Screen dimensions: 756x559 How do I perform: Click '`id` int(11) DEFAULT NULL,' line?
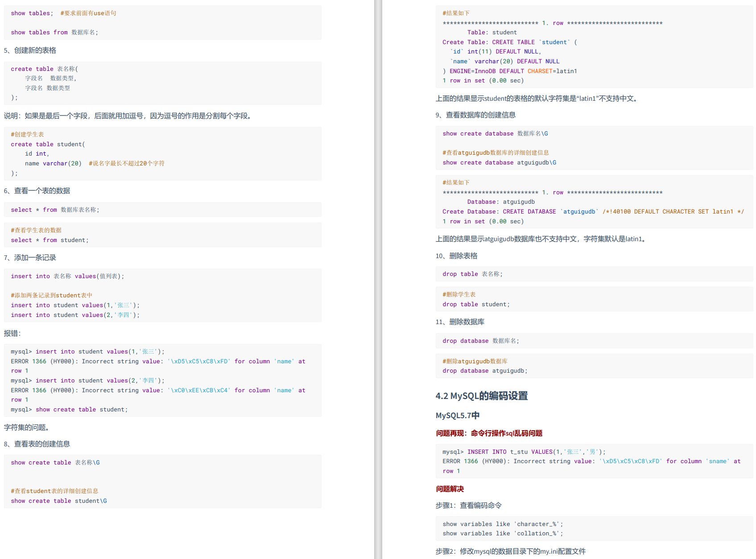coord(496,52)
